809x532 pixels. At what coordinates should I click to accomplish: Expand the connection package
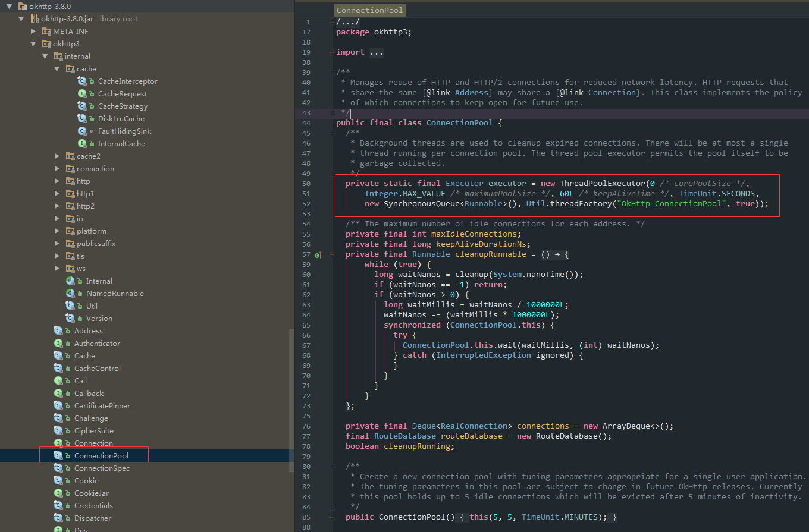57,169
